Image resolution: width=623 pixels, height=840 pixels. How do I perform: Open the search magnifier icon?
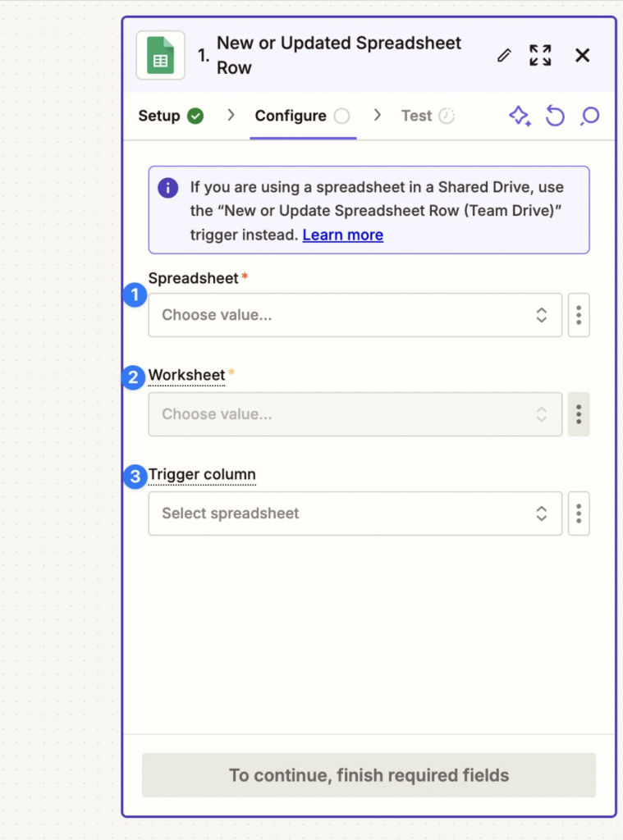tap(589, 116)
